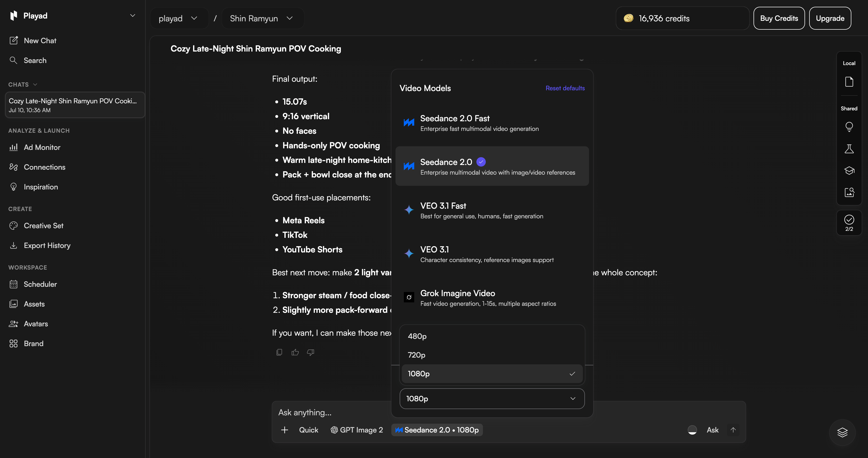Select Seedance 2.0 Fast model
Image resolution: width=868 pixels, height=458 pixels.
point(492,123)
